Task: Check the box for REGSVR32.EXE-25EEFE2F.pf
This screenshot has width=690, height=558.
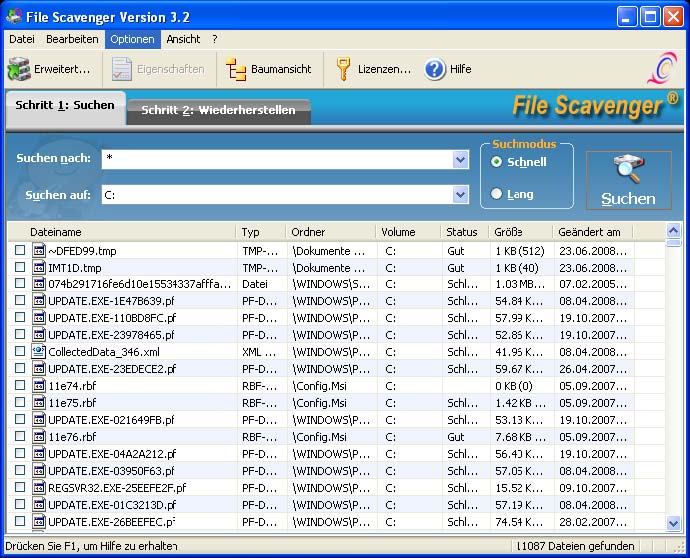Action: [20, 487]
